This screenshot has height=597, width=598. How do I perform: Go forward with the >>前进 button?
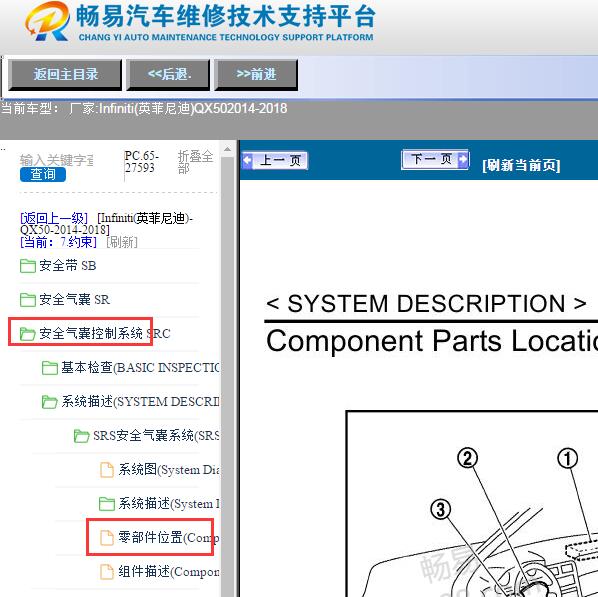click(x=256, y=75)
